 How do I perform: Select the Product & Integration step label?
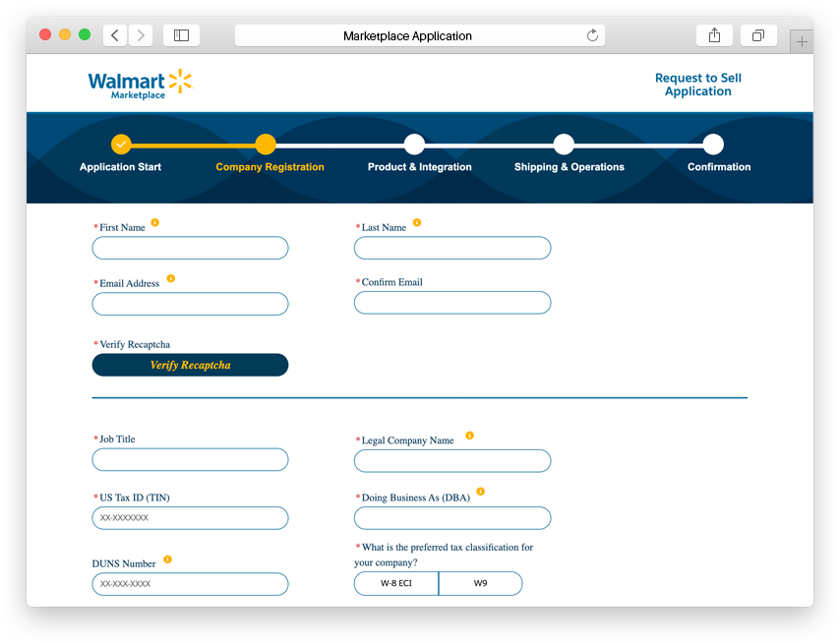point(419,167)
